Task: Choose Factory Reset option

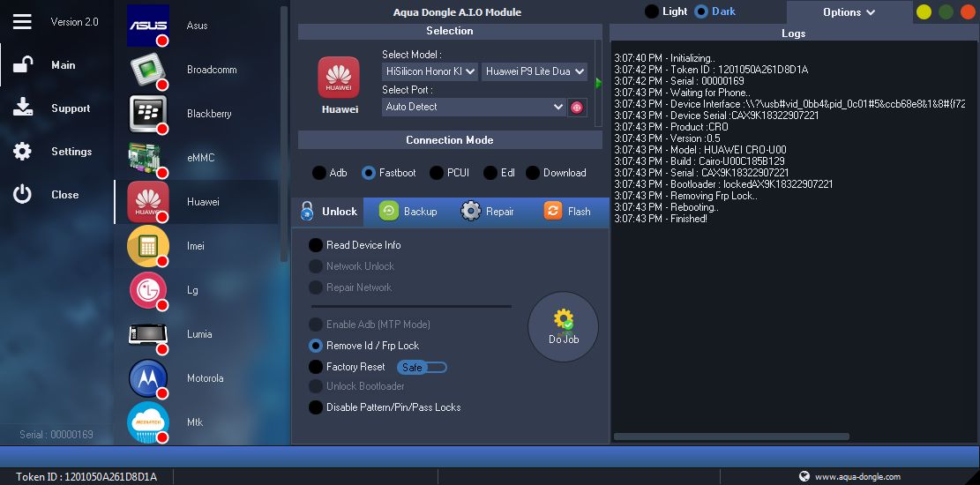Action: [x=347, y=367]
